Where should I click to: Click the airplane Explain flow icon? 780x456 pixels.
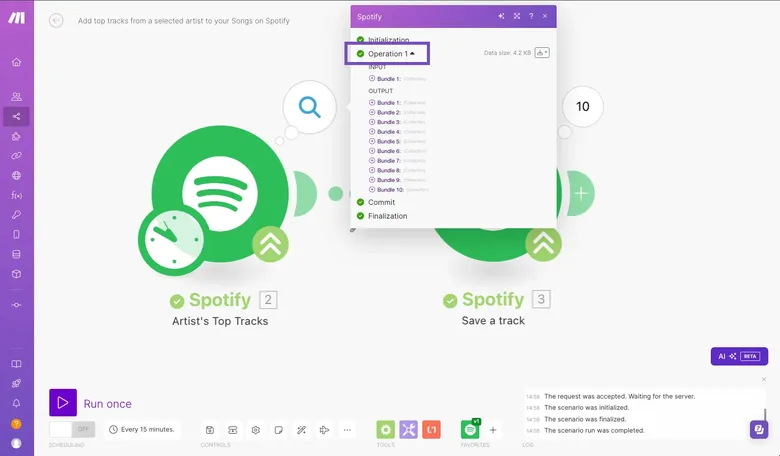point(324,430)
